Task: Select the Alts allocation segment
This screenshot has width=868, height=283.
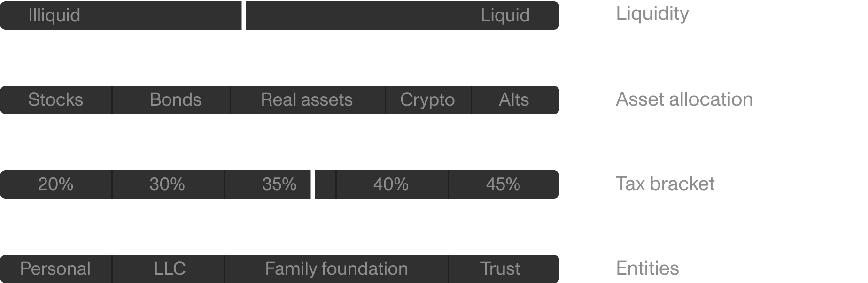Action: coord(514,100)
